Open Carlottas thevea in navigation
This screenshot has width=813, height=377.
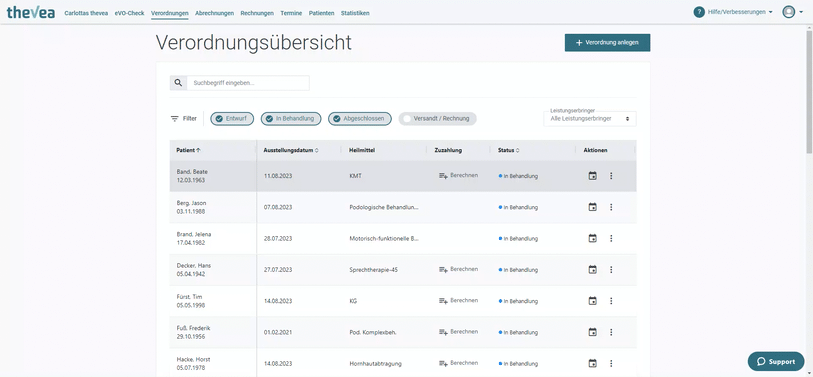click(86, 13)
